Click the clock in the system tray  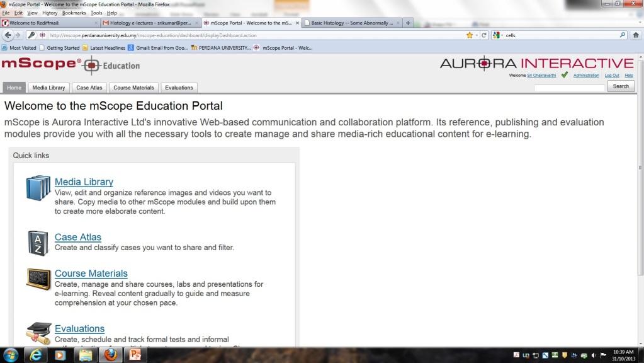coord(623,355)
